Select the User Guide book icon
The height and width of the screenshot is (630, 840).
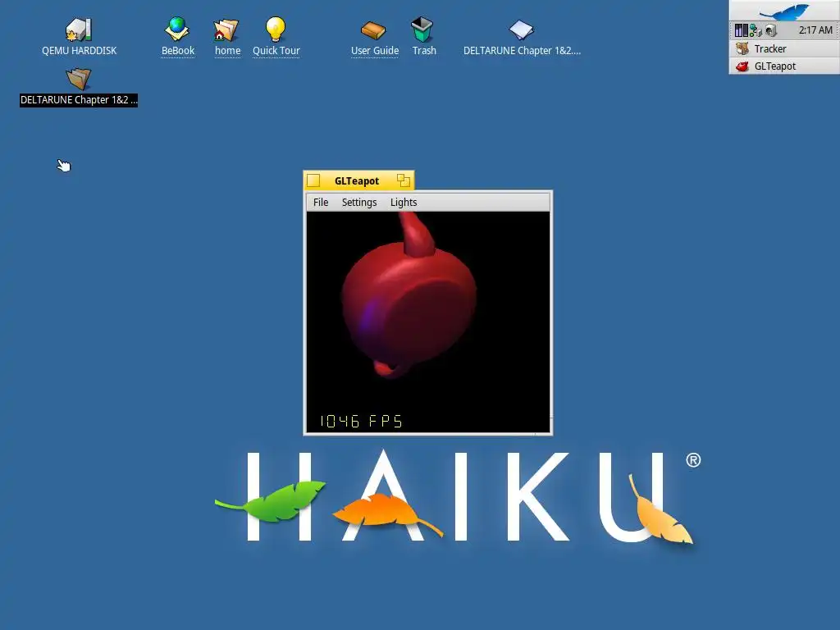[373, 30]
